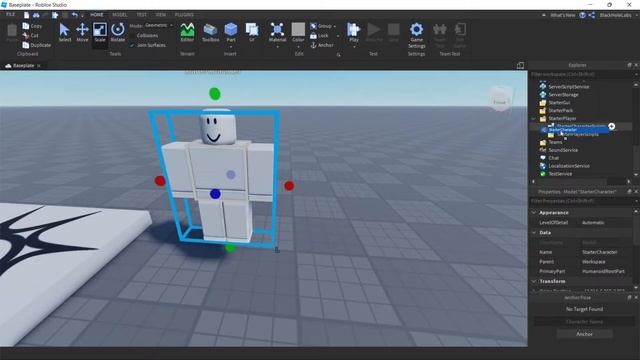This screenshot has width=640, height=360.
Task: Collapse the StarterPlayer tree node
Action: tap(533, 119)
